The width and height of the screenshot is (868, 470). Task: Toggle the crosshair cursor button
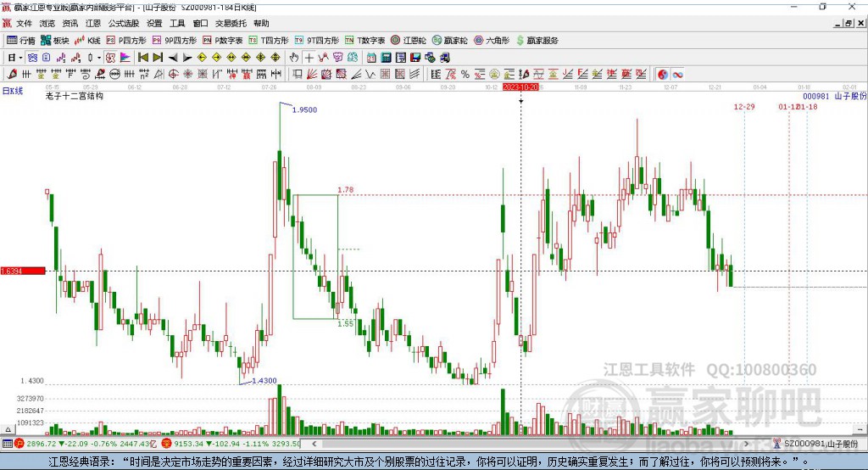tap(309, 58)
